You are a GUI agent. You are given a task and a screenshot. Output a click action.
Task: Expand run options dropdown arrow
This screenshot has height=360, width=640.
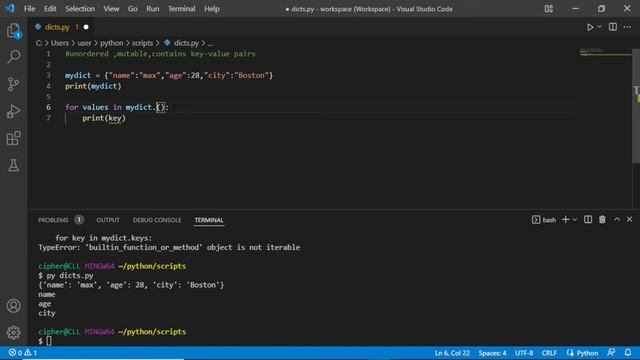tap(600, 27)
